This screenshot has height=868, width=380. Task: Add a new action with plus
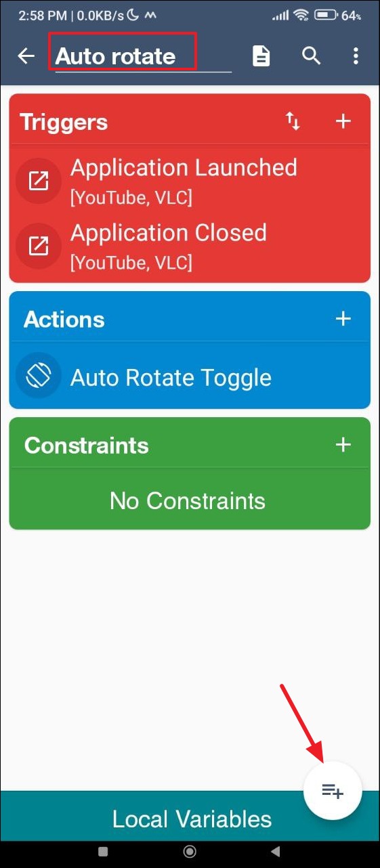pos(343,318)
